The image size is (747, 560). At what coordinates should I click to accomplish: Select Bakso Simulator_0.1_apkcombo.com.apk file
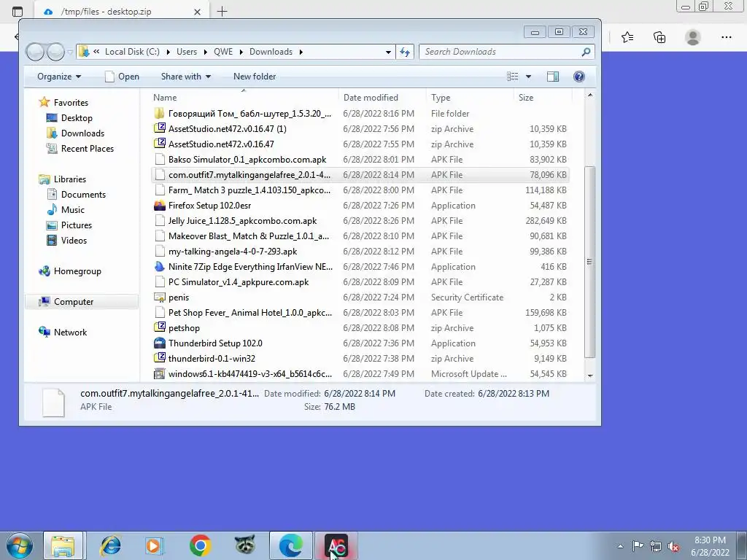[360, 160]
